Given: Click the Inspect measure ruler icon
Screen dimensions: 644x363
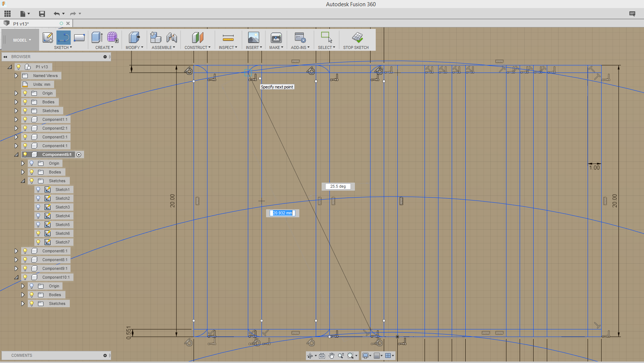Looking at the screenshot, I should [x=228, y=38].
